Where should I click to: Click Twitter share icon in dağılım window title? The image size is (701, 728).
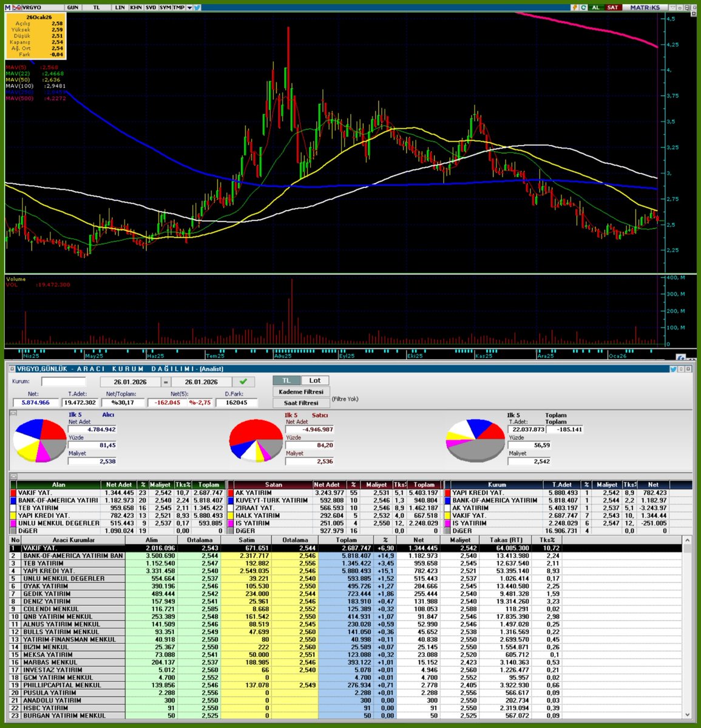click(674, 369)
